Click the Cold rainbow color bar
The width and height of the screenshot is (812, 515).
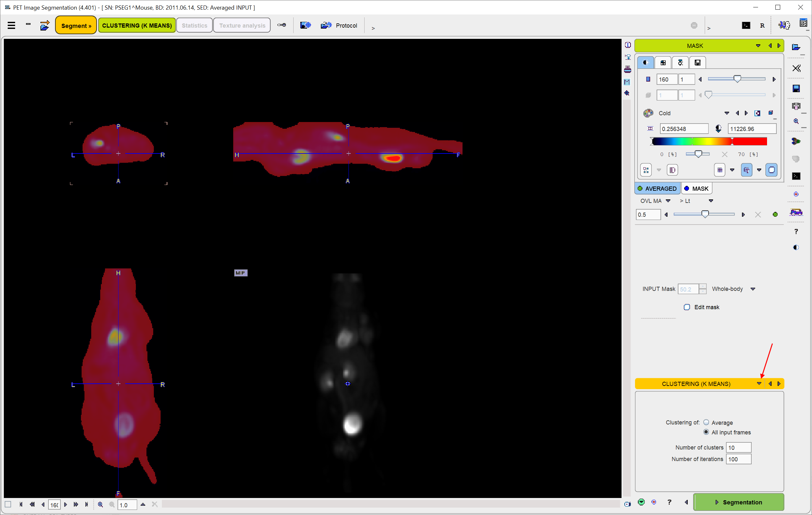[x=709, y=141]
